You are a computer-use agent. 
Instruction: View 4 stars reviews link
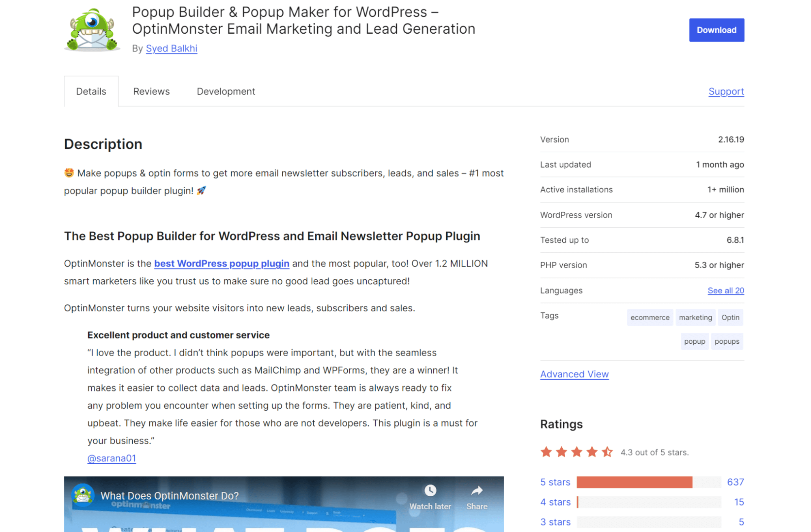[555, 502]
